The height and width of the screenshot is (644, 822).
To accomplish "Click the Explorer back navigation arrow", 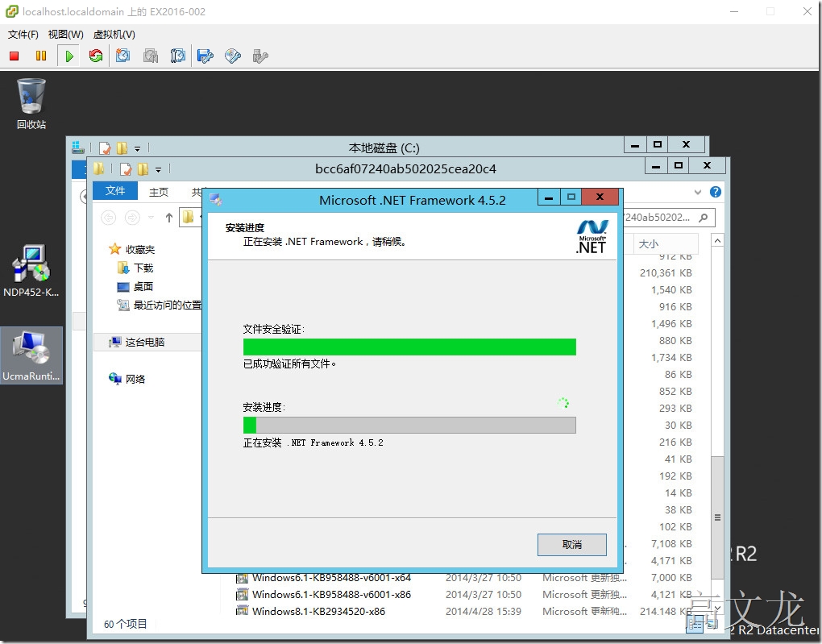I will 109,217.
